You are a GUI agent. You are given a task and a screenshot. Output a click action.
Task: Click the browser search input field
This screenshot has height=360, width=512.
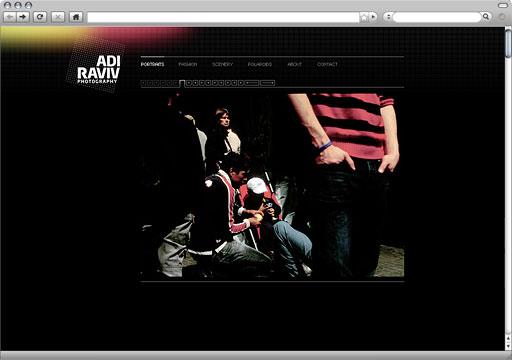click(x=437, y=17)
